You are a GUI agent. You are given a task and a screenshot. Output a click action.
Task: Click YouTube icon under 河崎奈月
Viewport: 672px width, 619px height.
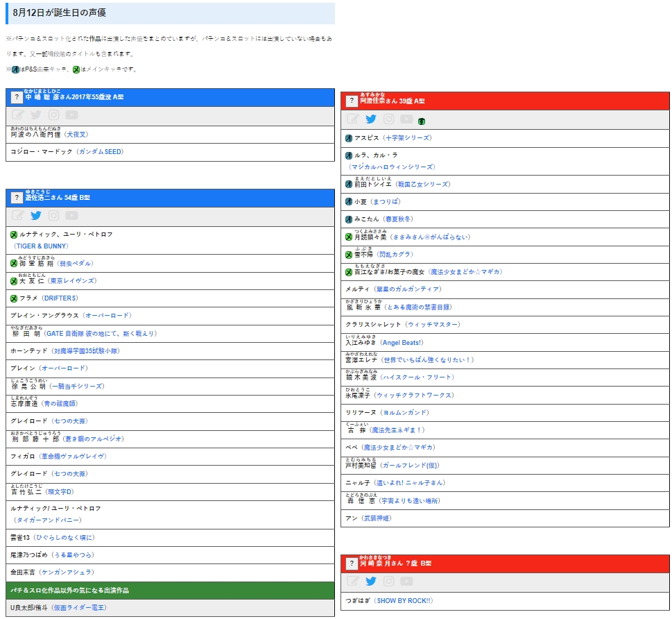click(406, 582)
